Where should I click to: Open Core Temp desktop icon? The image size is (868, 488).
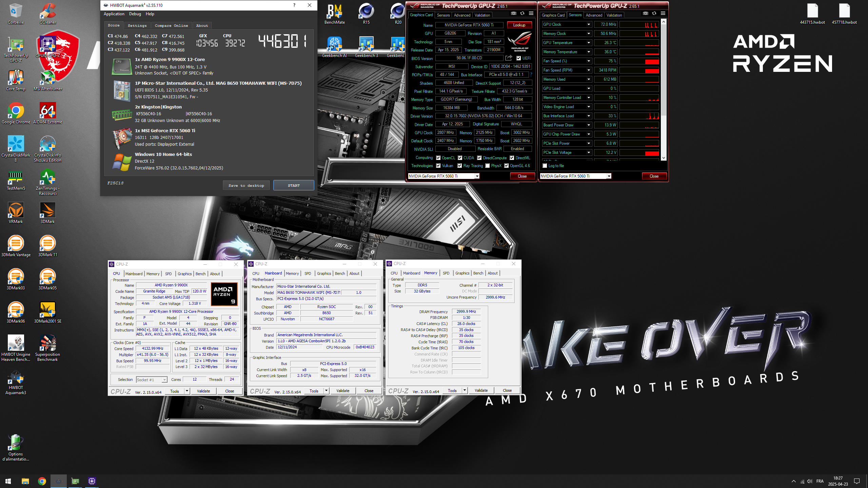pyautogui.click(x=16, y=81)
